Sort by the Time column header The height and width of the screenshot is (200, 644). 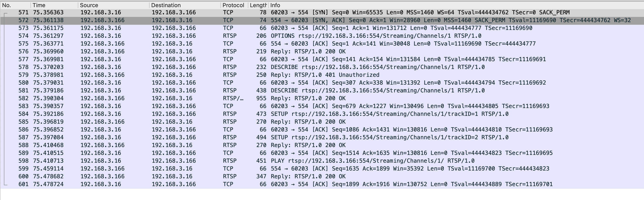54,5
